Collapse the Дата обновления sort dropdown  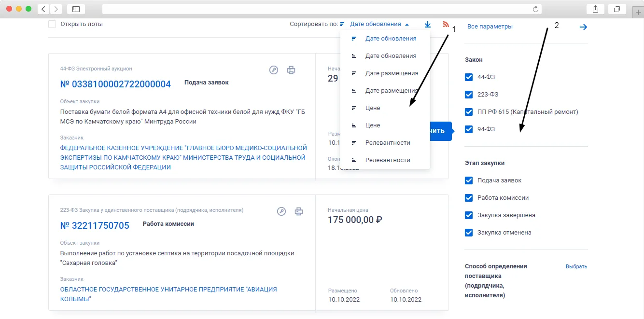(x=379, y=24)
